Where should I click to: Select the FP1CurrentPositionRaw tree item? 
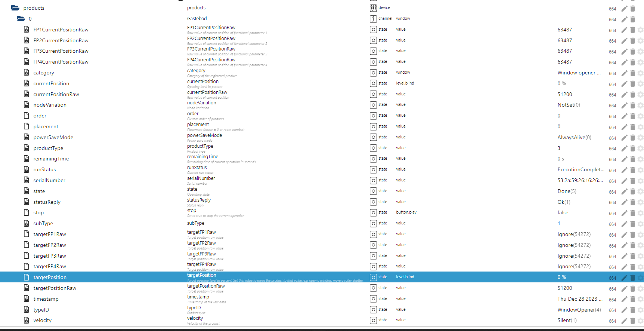coord(61,30)
